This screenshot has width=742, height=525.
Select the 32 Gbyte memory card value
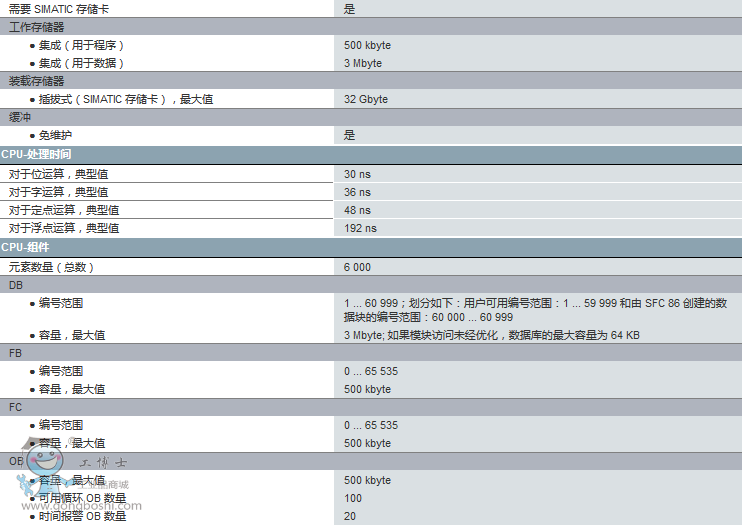tap(366, 99)
